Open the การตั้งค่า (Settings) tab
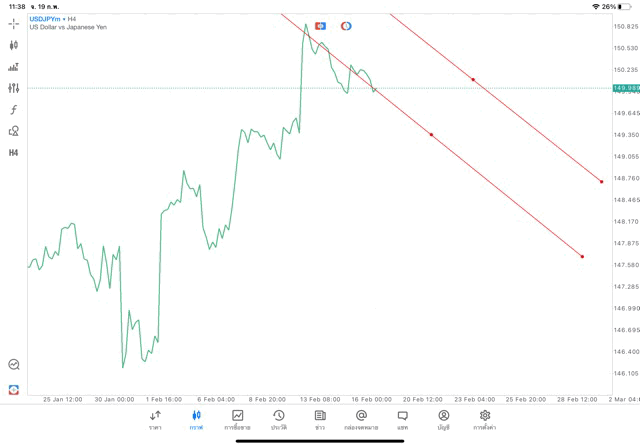 coord(485,419)
